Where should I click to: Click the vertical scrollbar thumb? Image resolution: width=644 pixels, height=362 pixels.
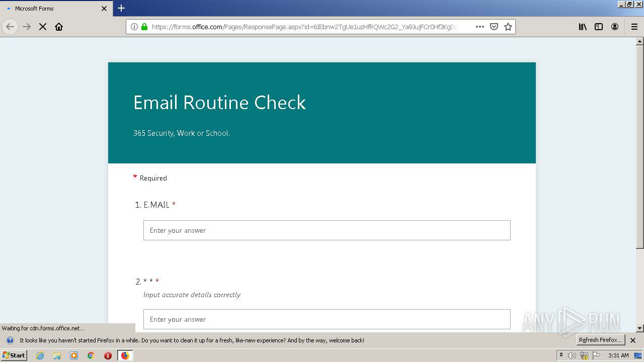tap(640, 148)
